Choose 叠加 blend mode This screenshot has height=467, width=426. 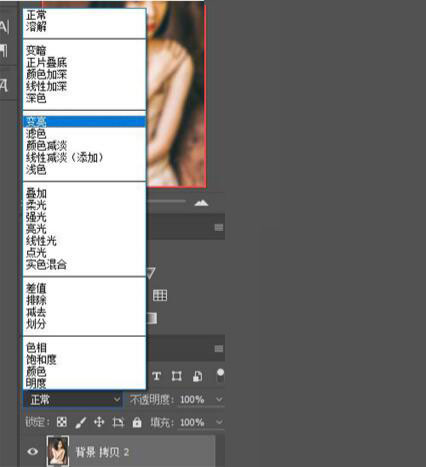[x=84, y=193]
